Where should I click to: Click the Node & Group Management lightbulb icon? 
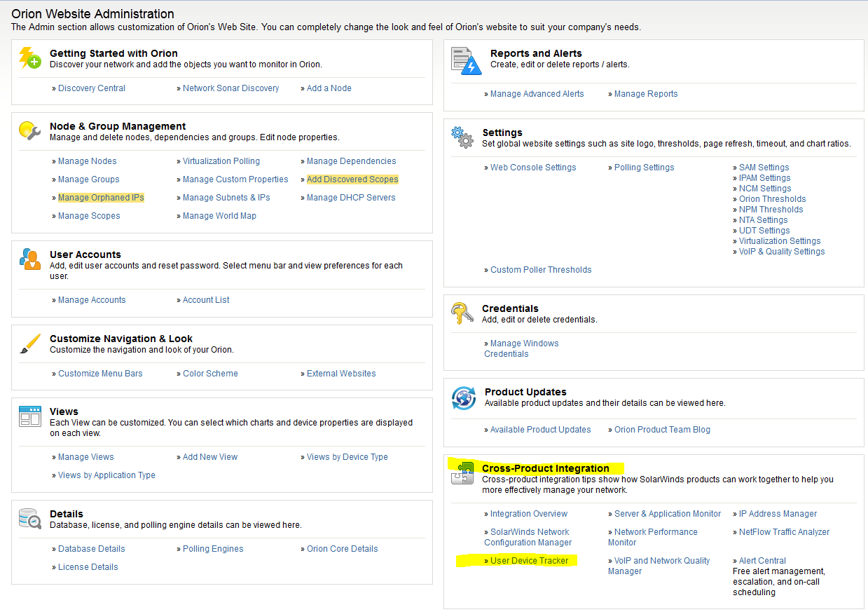30,130
